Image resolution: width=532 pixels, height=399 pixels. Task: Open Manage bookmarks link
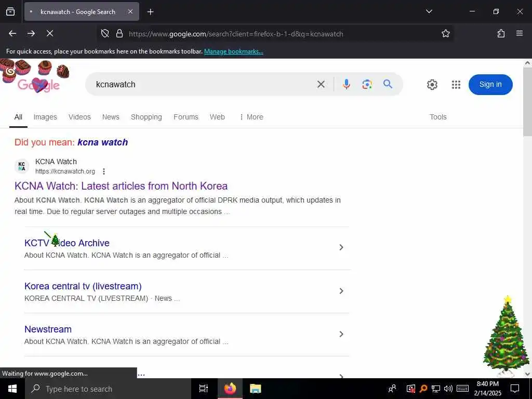[x=233, y=51]
